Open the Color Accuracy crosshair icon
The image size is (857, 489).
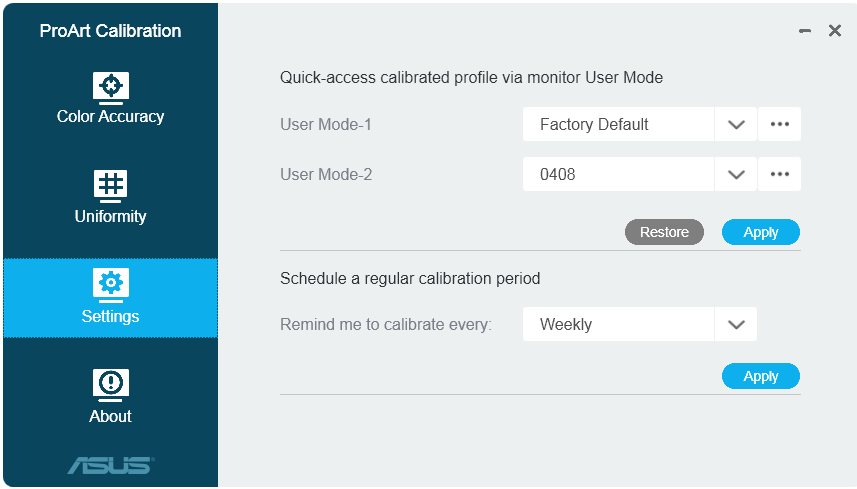pos(111,88)
